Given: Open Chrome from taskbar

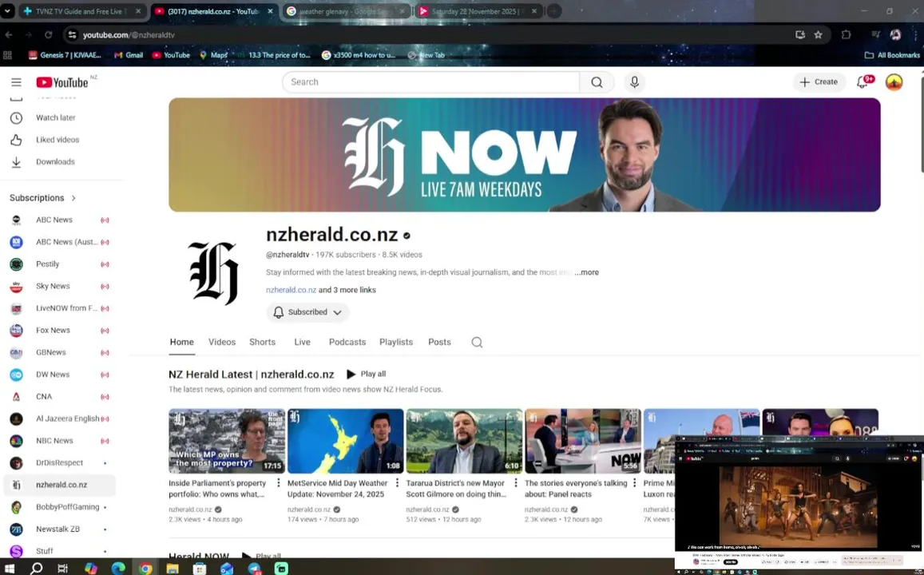Looking at the screenshot, I should point(145,569).
